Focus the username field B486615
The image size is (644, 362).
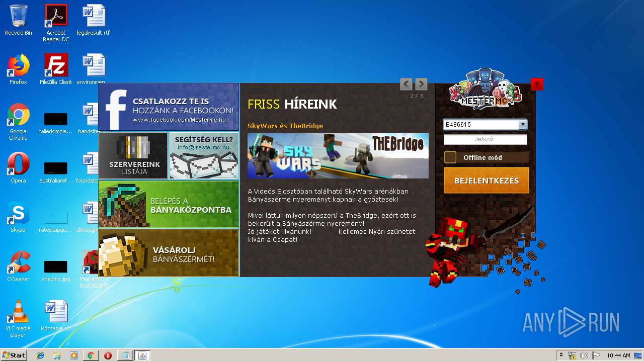point(481,125)
